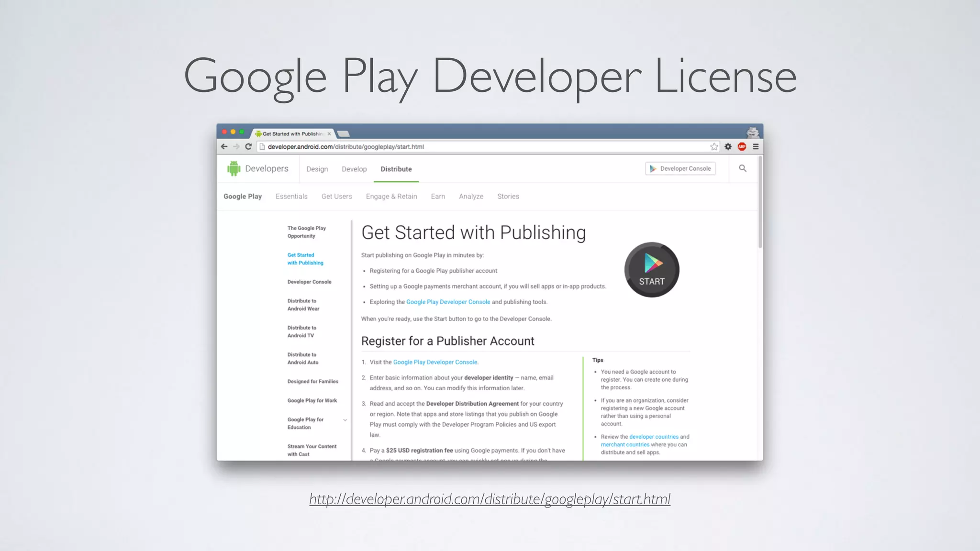The width and height of the screenshot is (980, 551).
Task: Open Designed for Families sidebar link
Action: point(312,381)
